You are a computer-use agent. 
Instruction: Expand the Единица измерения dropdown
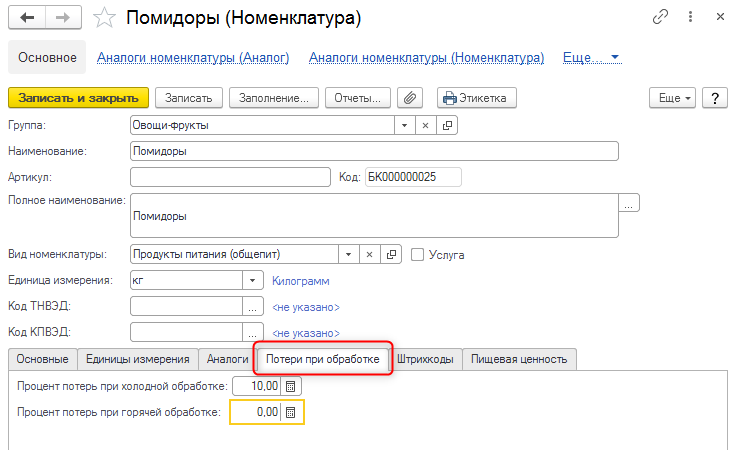(253, 281)
